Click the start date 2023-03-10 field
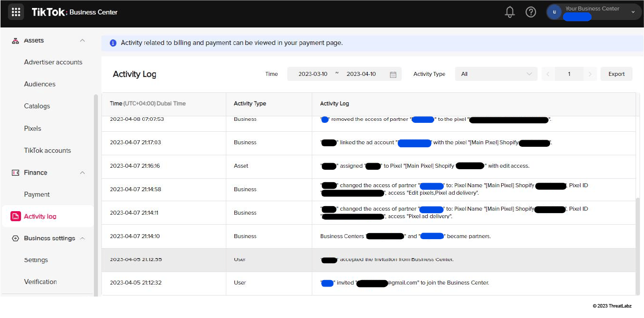This screenshot has height=318, width=644. pos(313,74)
